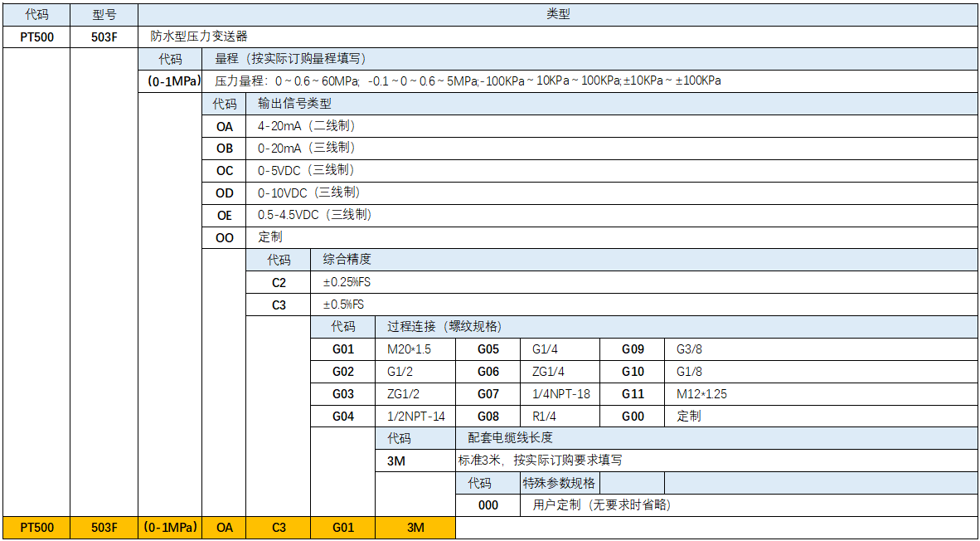Select the OO custom code cell

click(225, 237)
